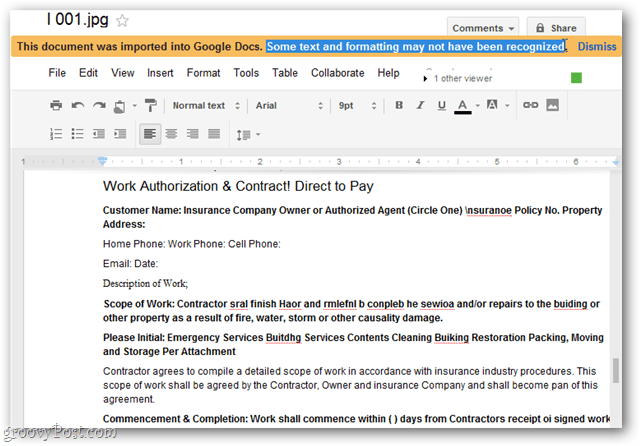Select center text alignment
This screenshot has width=640, height=446.
tap(171, 134)
